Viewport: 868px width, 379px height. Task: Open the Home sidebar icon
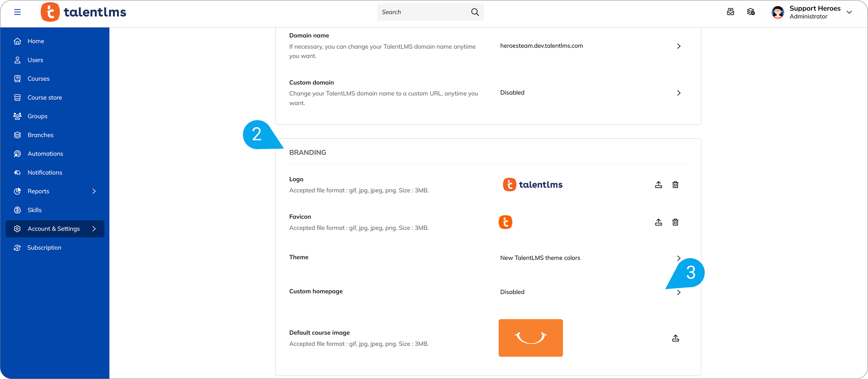point(17,41)
